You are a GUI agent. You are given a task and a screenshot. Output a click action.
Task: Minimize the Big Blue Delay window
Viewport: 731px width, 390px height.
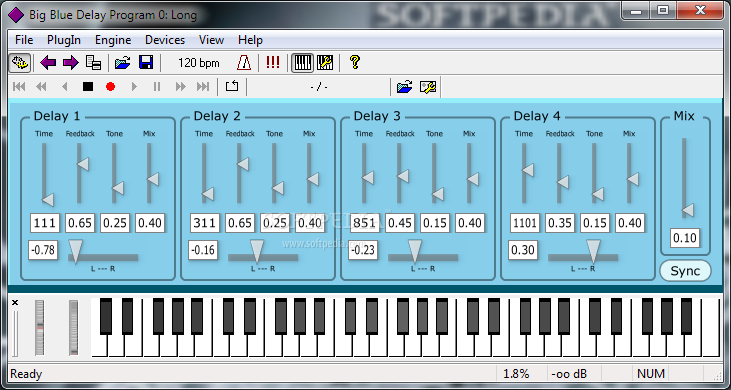coord(636,10)
